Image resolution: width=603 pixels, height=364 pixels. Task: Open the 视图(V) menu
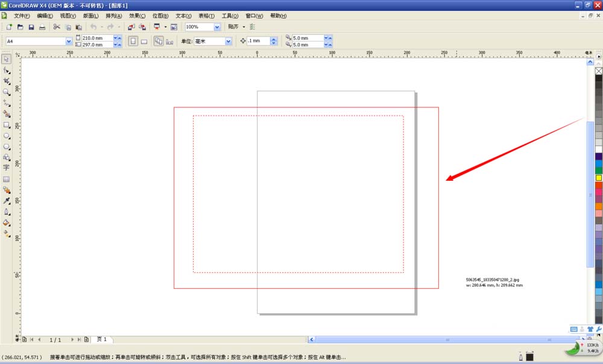coord(68,16)
